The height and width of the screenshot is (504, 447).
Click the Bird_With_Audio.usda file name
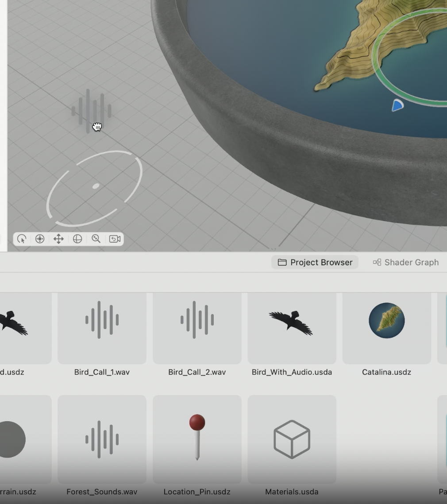point(292,372)
